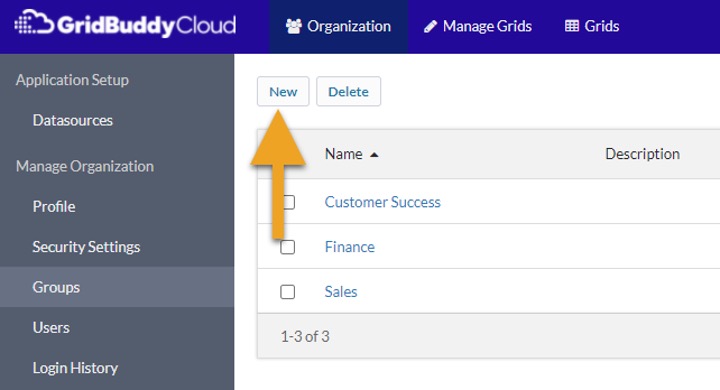Click the New group button

click(x=283, y=91)
